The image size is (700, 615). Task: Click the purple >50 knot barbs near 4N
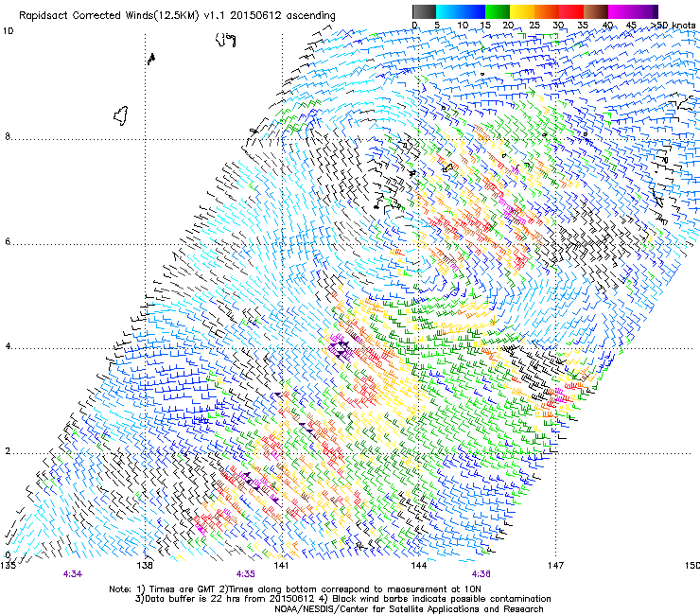pyautogui.click(x=341, y=348)
